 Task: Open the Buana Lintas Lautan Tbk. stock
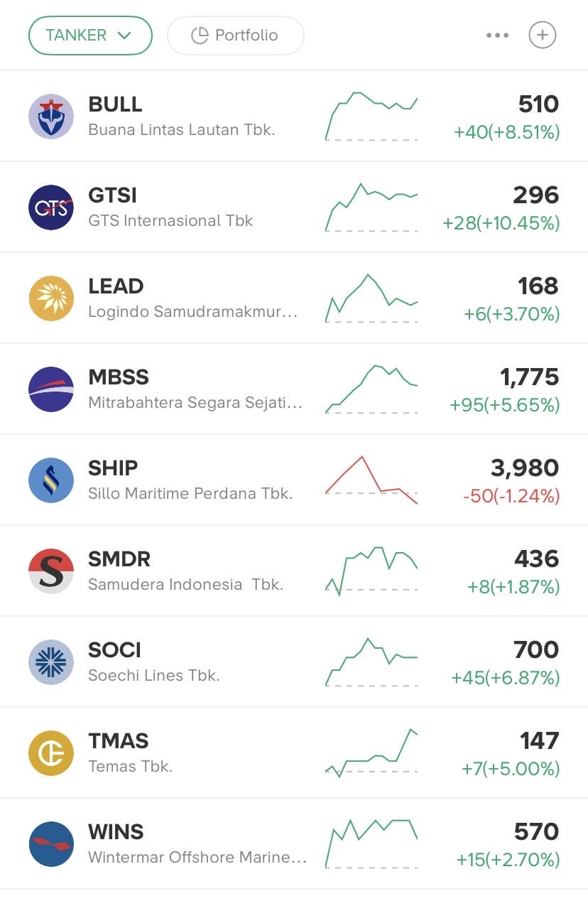coord(181,129)
